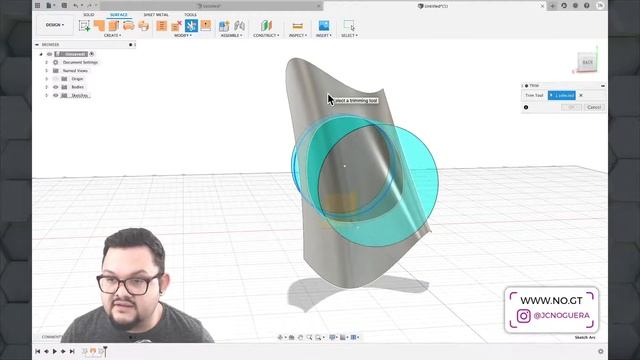Screen dimensions: 640x360
Task: Click the job status refresh icon
Action: (564, 6)
